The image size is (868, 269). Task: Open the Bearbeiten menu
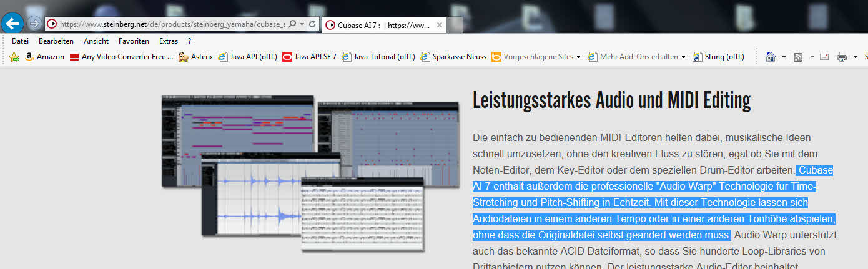click(56, 41)
